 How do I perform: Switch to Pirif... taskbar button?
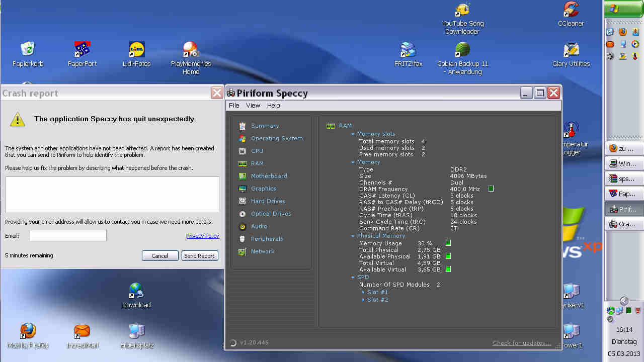pyautogui.click(x=624, y=209)
